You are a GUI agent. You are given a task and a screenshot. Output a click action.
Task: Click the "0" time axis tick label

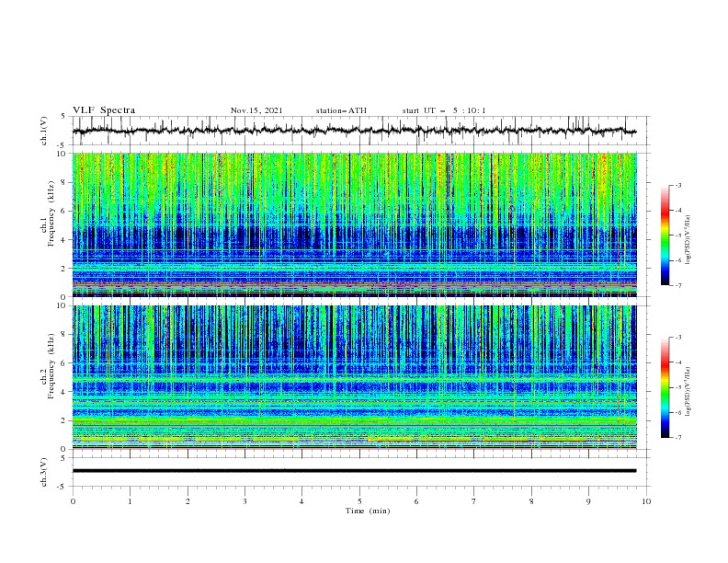coord(73,501)
